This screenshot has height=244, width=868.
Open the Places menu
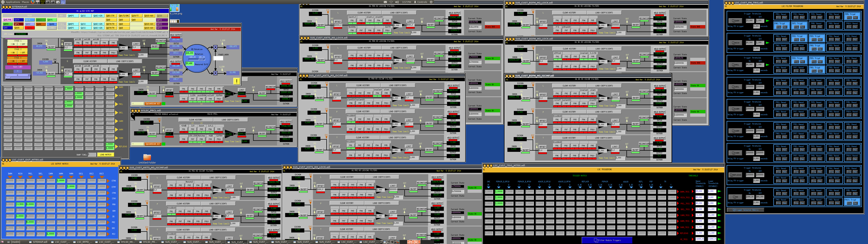coord(25,2)
